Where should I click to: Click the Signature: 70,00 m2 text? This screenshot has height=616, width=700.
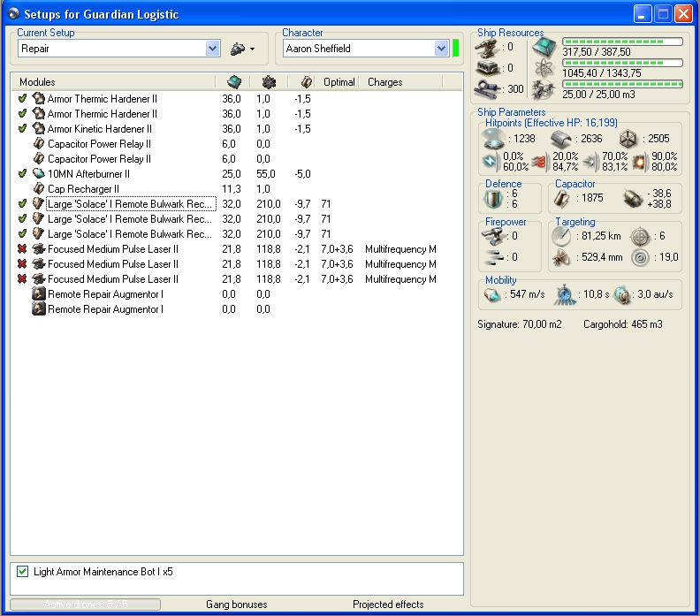(520, 324)
